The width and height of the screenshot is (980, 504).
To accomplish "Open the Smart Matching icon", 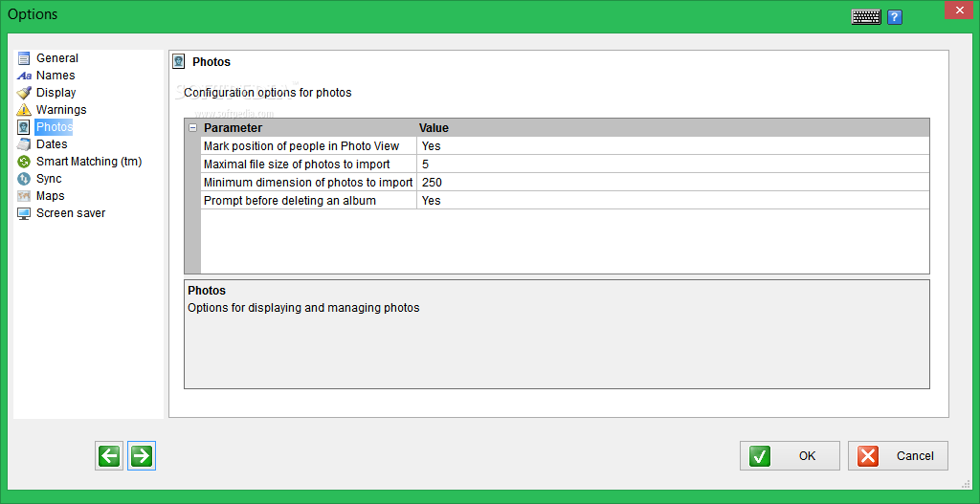I will [24, 162].
